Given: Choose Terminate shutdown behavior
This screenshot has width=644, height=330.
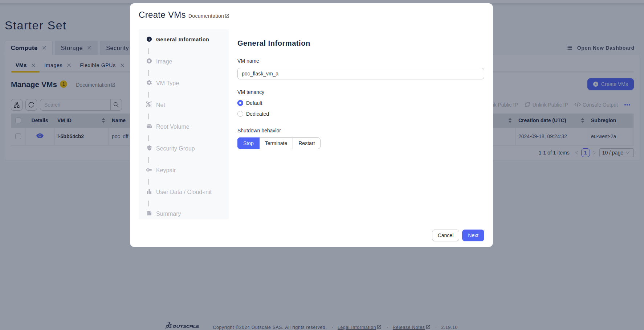Looking at the screenshot, I should 276,143.
